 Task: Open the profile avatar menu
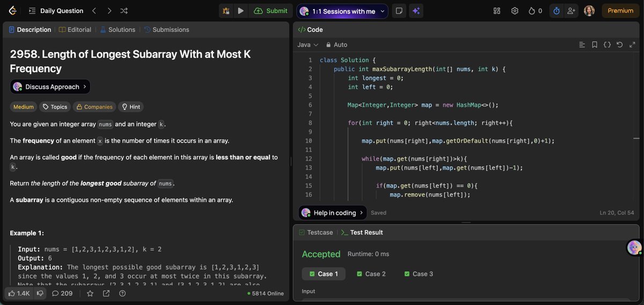pos(589,11)
